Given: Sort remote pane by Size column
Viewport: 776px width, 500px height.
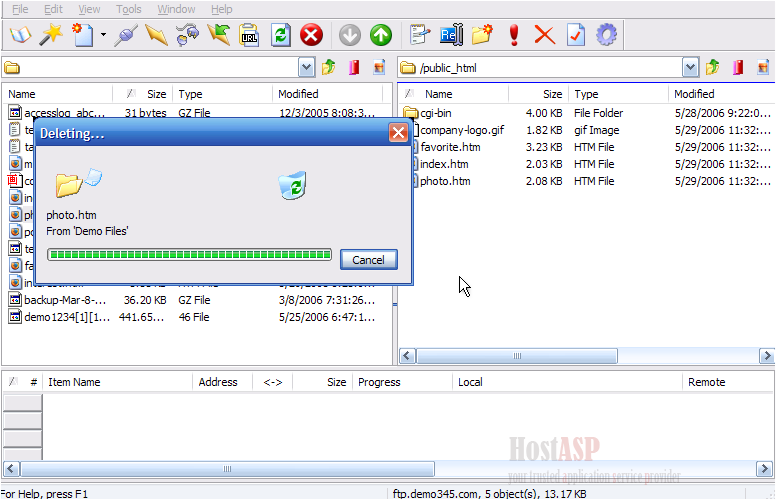Looking at the screenshot, I should click(x=538, y=94).
